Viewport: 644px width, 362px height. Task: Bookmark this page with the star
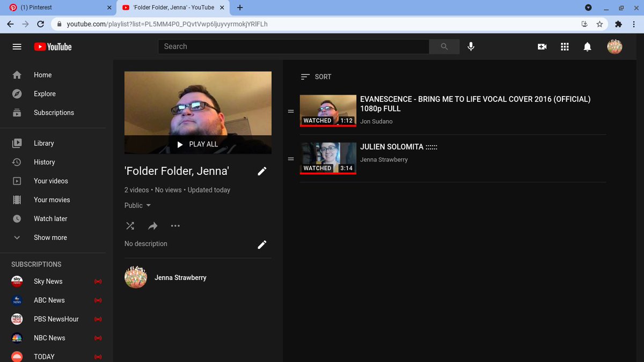[599, 24]
